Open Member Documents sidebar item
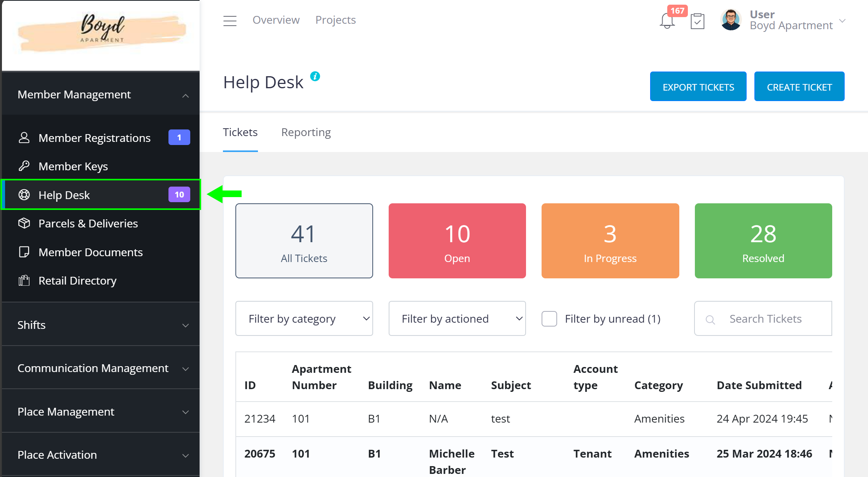868x477 pixels. coord(90,252)
